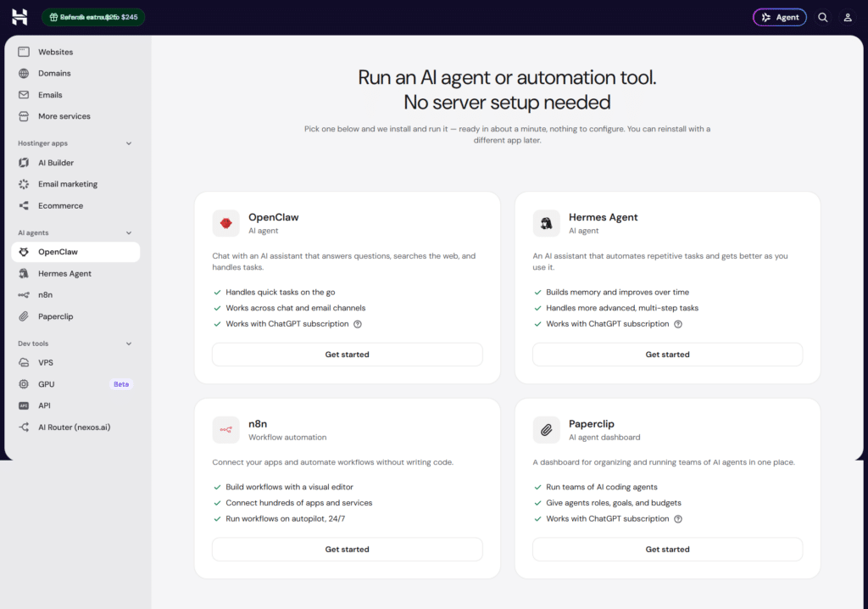Image resolution: width=868 pixels, height=609 pixels.
Task: Click the n8n card logo
Action: pyautogui.click(x=225, y=429)
